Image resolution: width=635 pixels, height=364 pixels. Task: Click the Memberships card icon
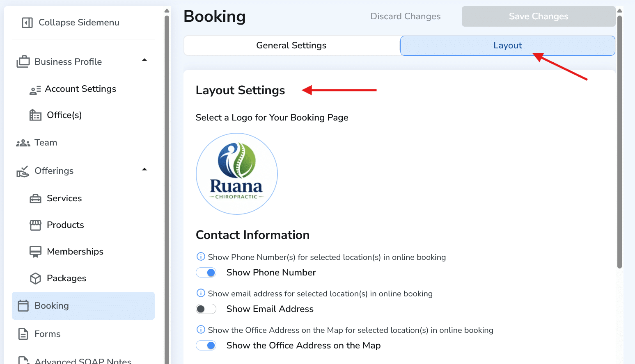pyautogui.click(x=35, y=252)
